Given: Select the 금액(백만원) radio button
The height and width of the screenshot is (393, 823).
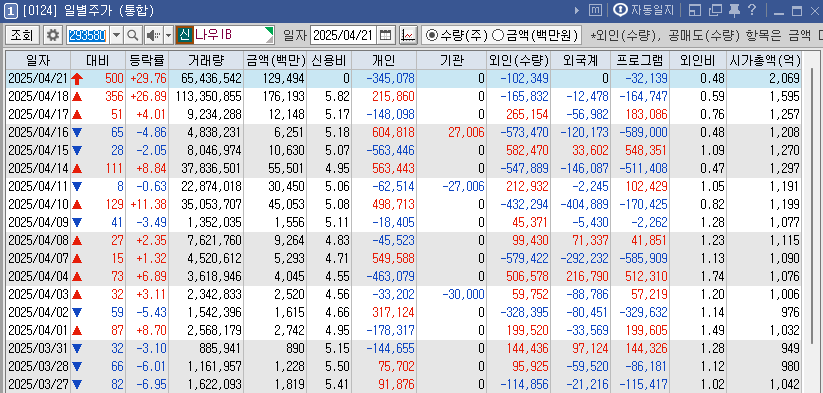Looking at the screenshot, I should tap(499, 36).
